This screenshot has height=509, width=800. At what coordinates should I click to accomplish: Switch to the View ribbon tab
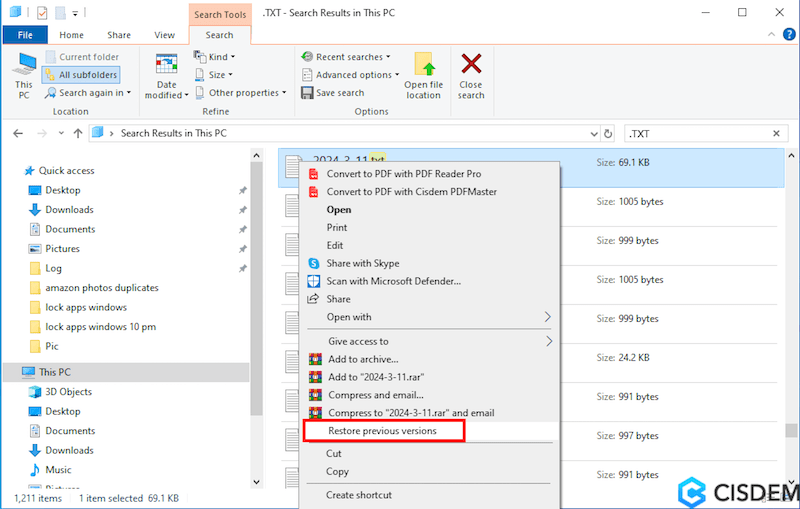point(165,35)
